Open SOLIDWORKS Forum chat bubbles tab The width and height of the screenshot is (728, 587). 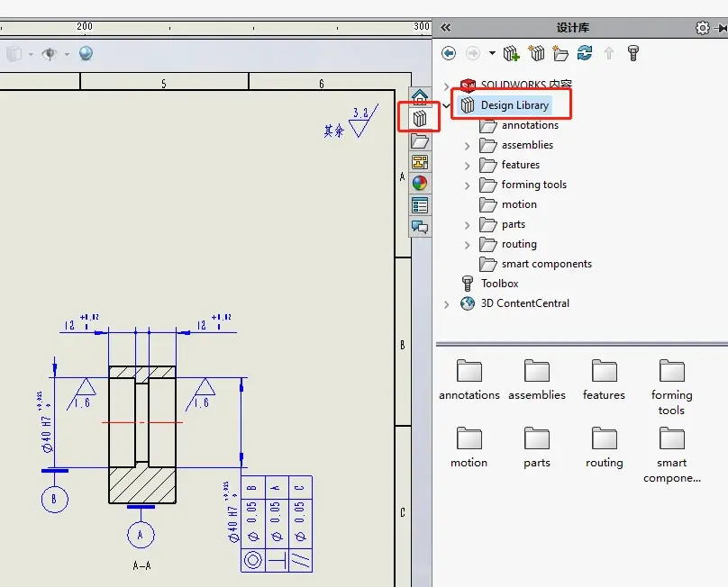pos(420,227)
